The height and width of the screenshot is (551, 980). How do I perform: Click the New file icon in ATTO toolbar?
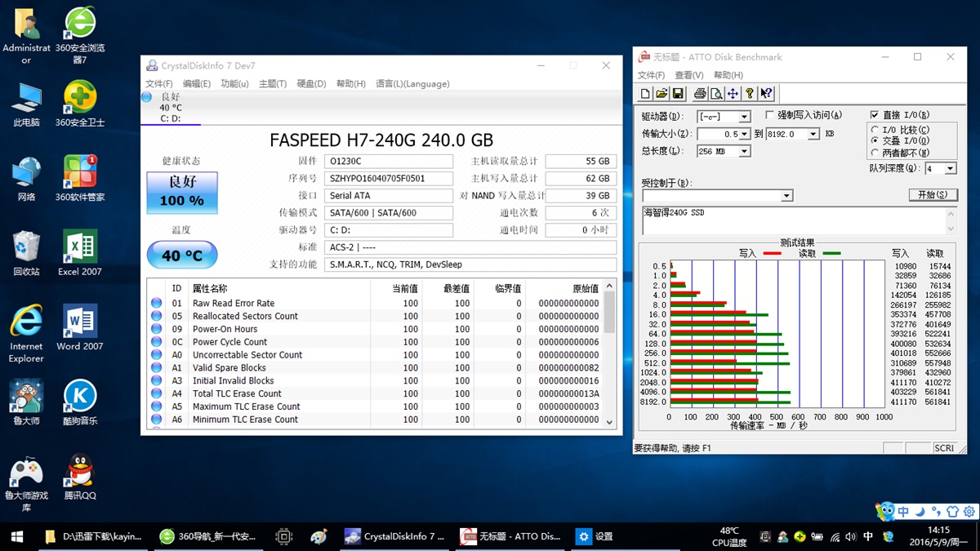(x=645, y=94)
